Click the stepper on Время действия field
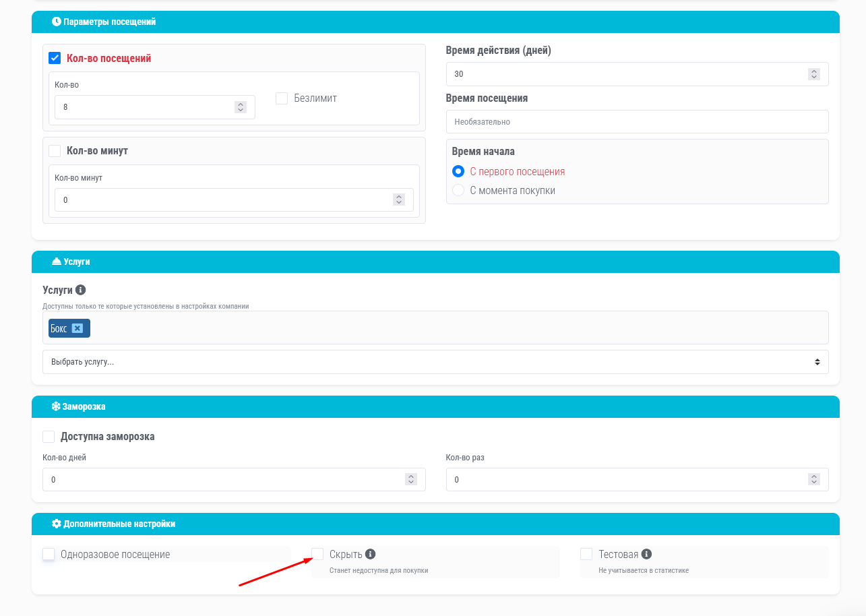 tap(813, 74)
